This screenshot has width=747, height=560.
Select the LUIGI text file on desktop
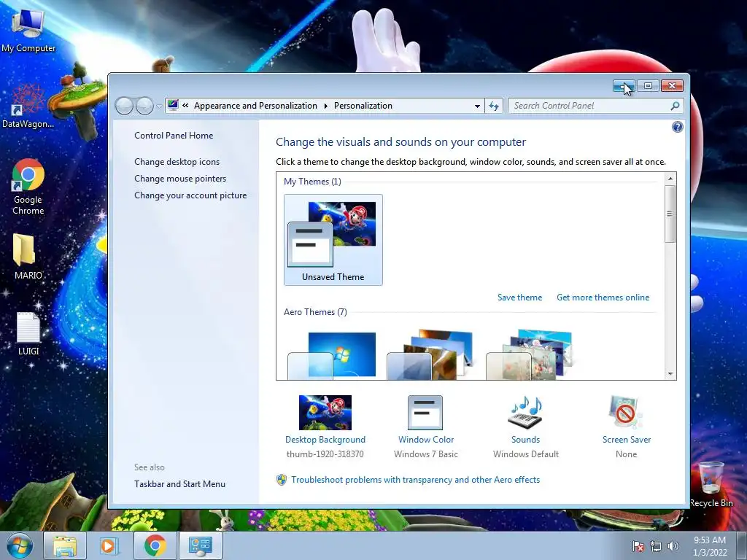tap(28, 334)
